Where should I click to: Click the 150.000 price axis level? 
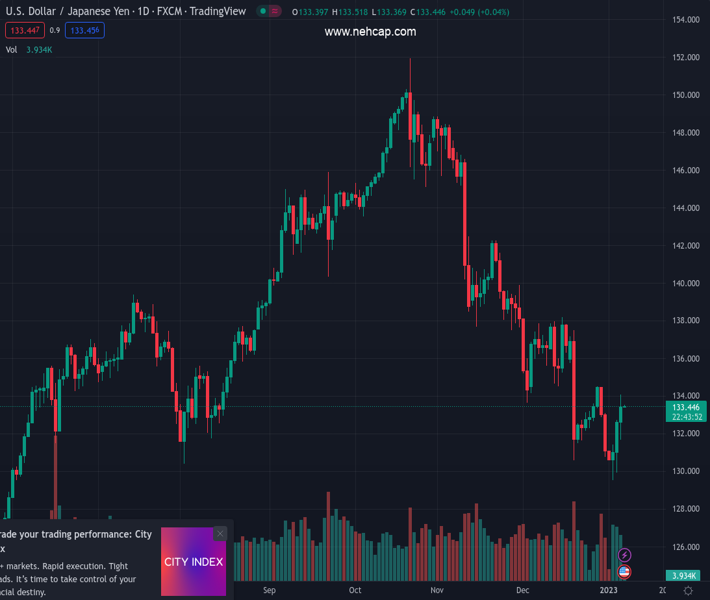click(x=685, y=96)
